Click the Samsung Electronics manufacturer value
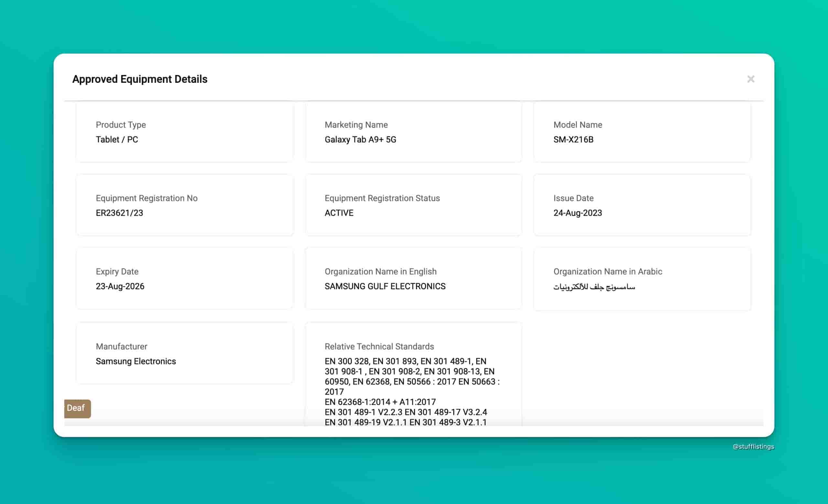Screen dimensions: 828x504 tap(136, 361)
